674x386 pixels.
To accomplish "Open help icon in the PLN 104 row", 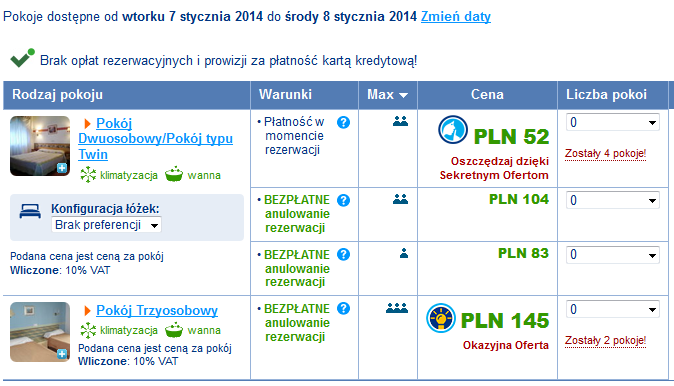I will tap(343, 200).
